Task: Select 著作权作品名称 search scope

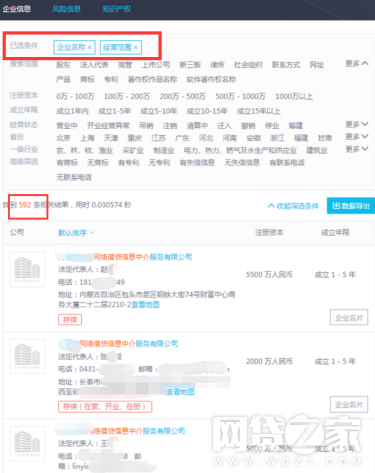Action: [152, 79]
